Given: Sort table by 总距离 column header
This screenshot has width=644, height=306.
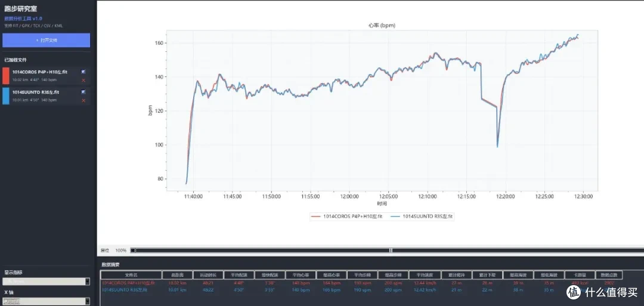Looking at the screenshot, I should pyautogui.click(x=178, y=275).
